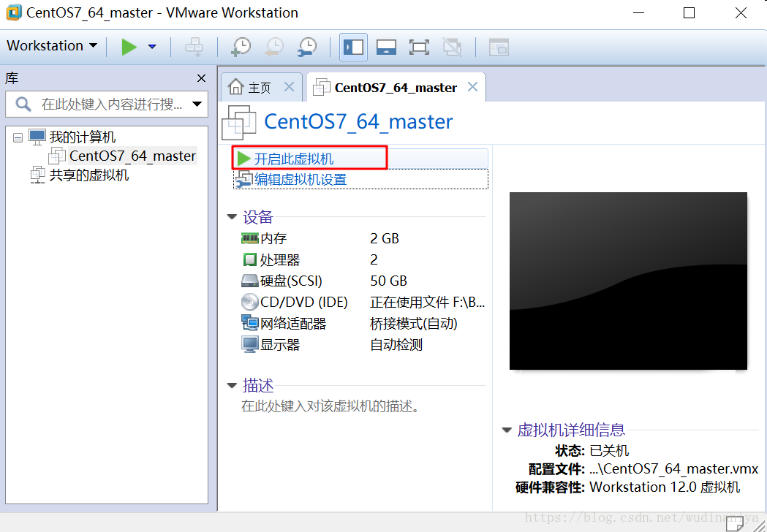Click the wrench icon beside 编辑虚拟机设置
The width and height of the screenshot is (767, 532).
[243, 180]
